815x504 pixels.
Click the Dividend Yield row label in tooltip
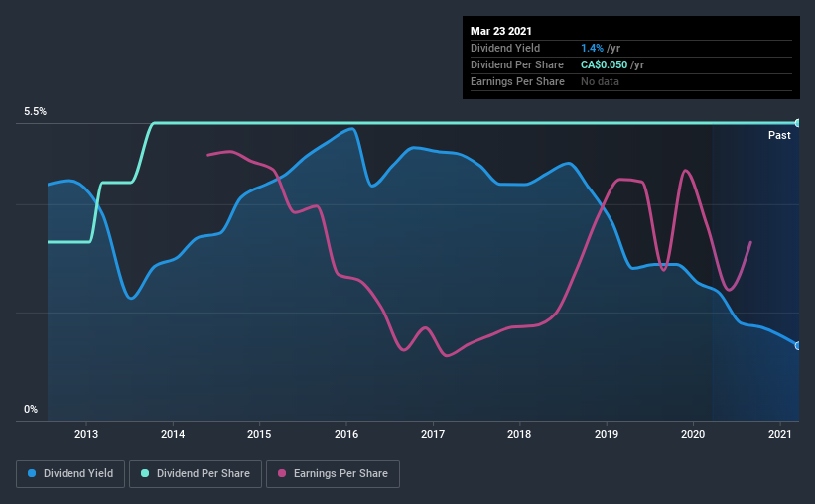click(x=505, y=48)
